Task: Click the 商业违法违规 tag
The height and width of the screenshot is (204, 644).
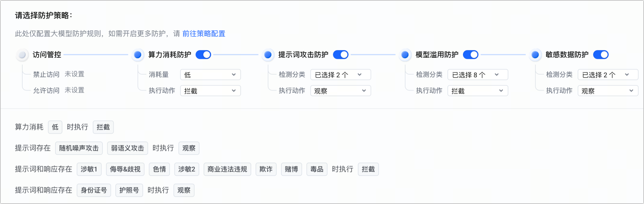Action: tap(227, 169)
